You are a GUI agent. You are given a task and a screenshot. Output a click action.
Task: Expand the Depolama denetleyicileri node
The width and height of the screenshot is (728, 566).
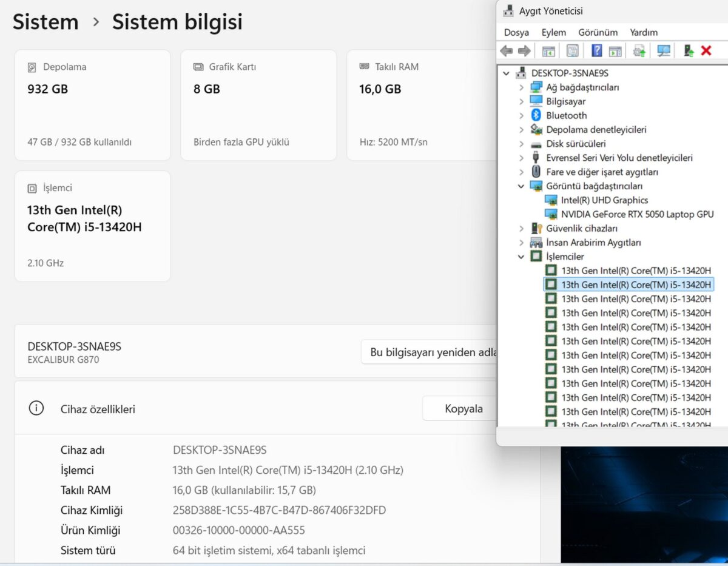[521, 129]
